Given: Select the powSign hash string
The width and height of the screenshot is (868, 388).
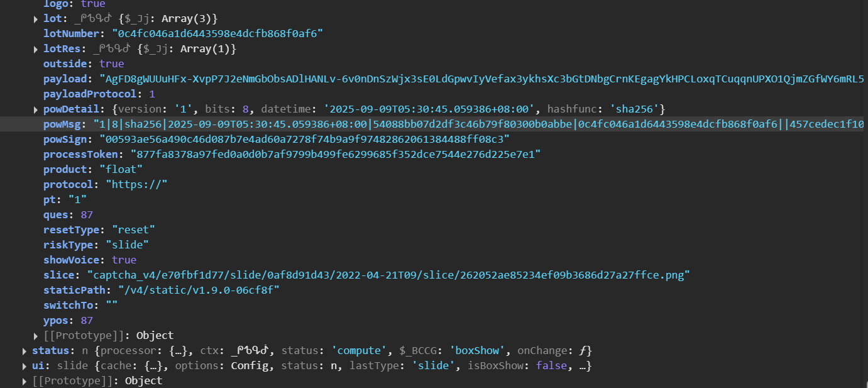Looking at the screenshot, I should tap(304, 139).
